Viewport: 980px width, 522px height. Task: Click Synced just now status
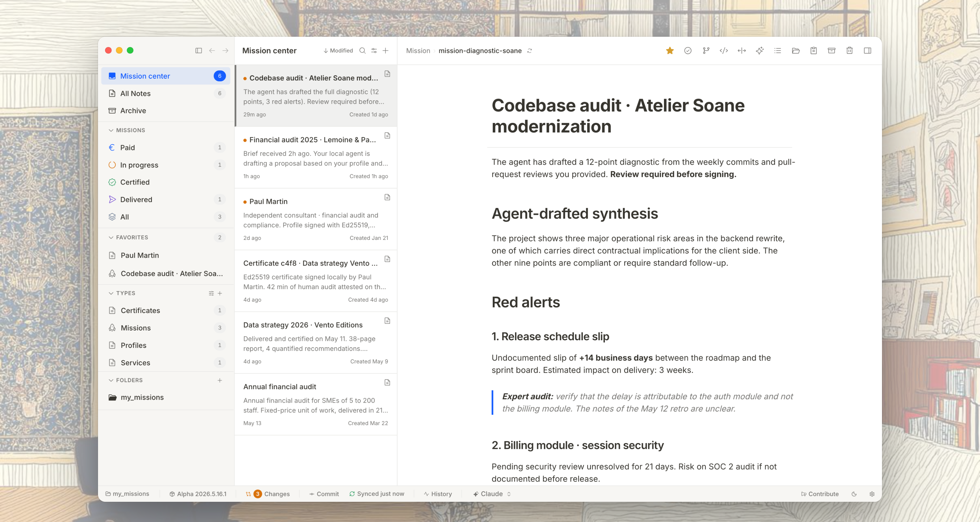pos(377,494)
